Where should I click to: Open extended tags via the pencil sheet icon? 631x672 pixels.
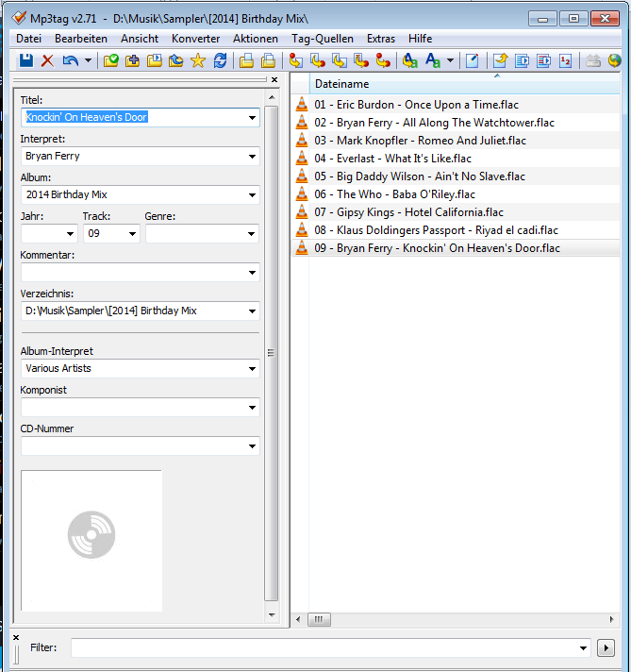[473, 60]
